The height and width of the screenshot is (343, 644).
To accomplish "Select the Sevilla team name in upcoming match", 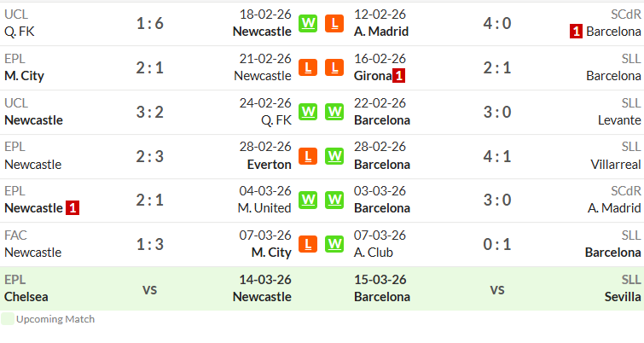I will (x=622, y=297).
